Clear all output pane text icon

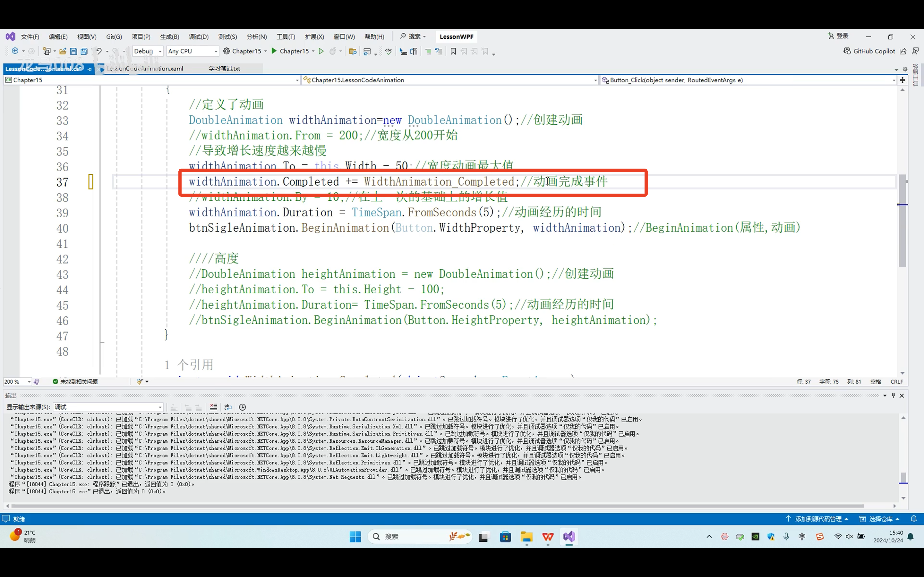point(213,407)
